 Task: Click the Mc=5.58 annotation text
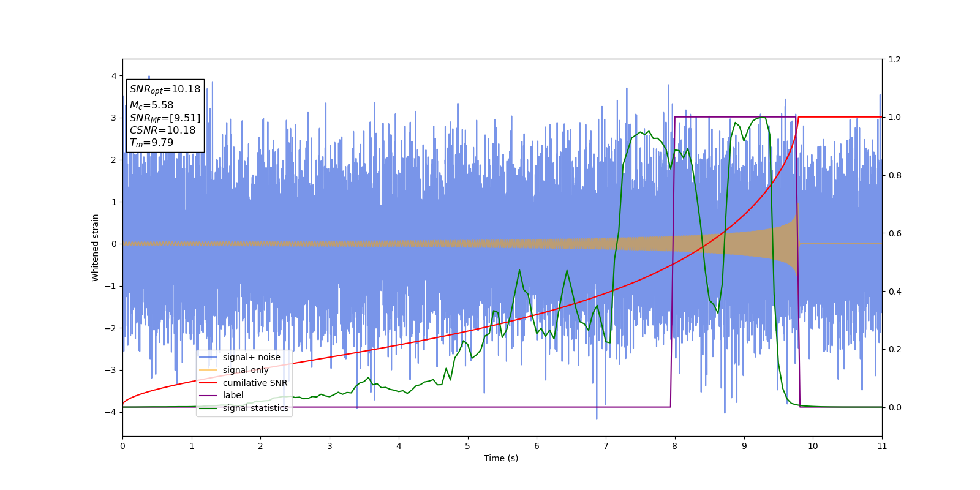[x=151, y=105]
